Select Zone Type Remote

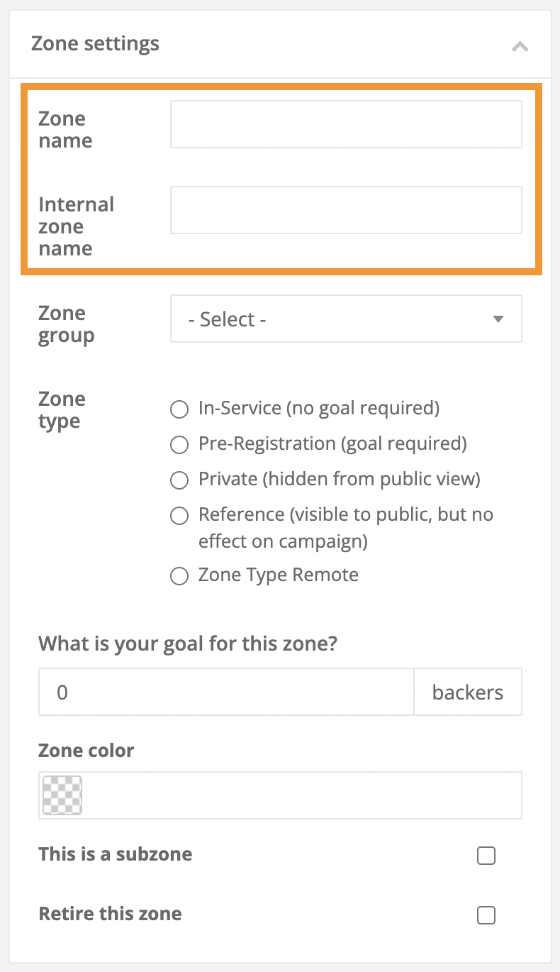[179, 576]
